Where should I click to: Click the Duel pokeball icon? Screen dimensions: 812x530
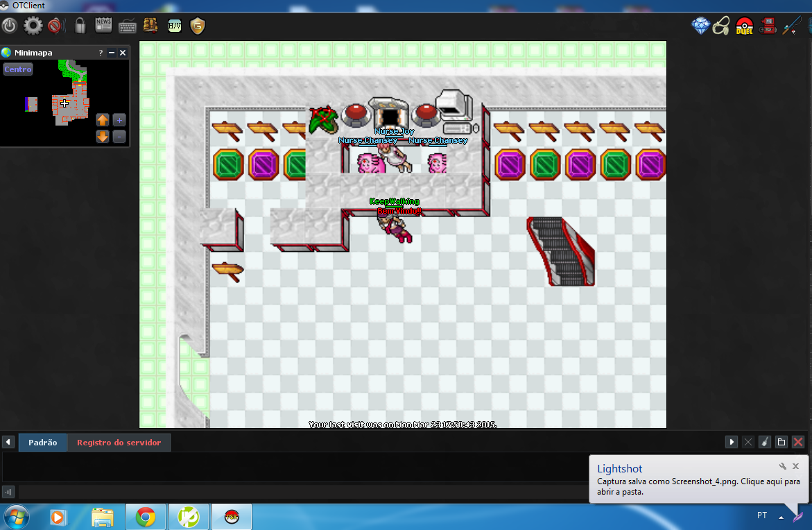(744, 26)
